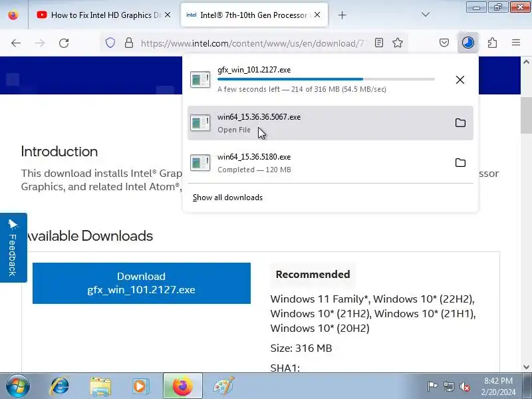Close the YouTube How to Fix tab
532x399 pixels.
pos(168,15)
